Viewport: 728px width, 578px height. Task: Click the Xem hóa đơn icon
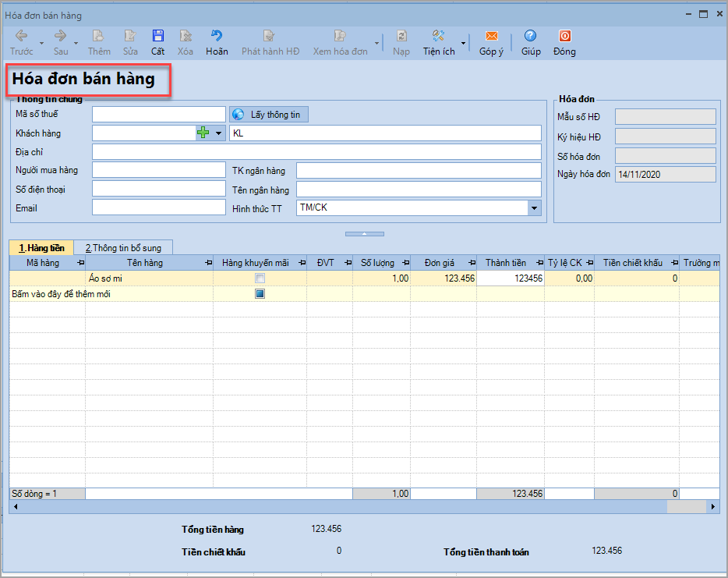coord(340,36)
